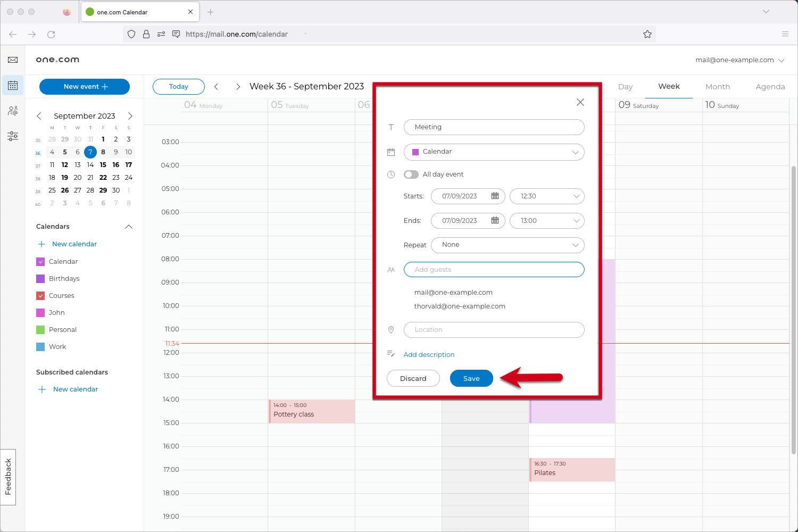This screenshot has width=798, height=532.
Task: Open the Mail icon in left sidebar
Action: pos(13,60)
